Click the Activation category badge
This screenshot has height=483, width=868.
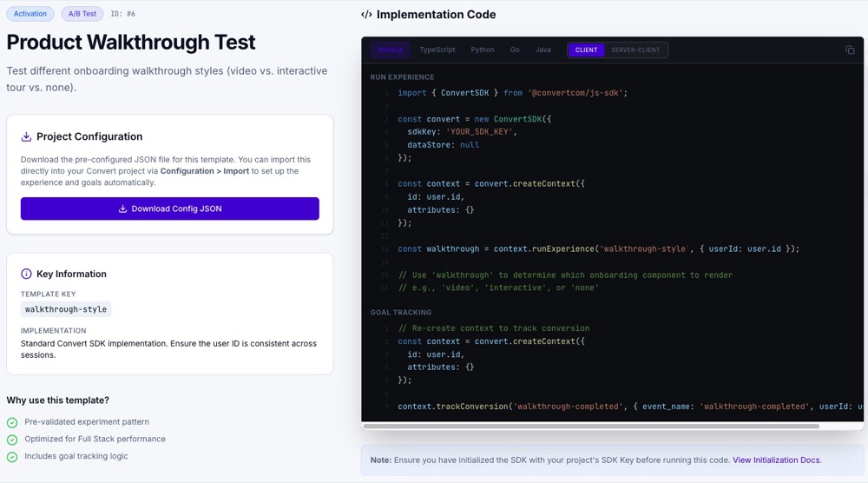tap(30, 14)
